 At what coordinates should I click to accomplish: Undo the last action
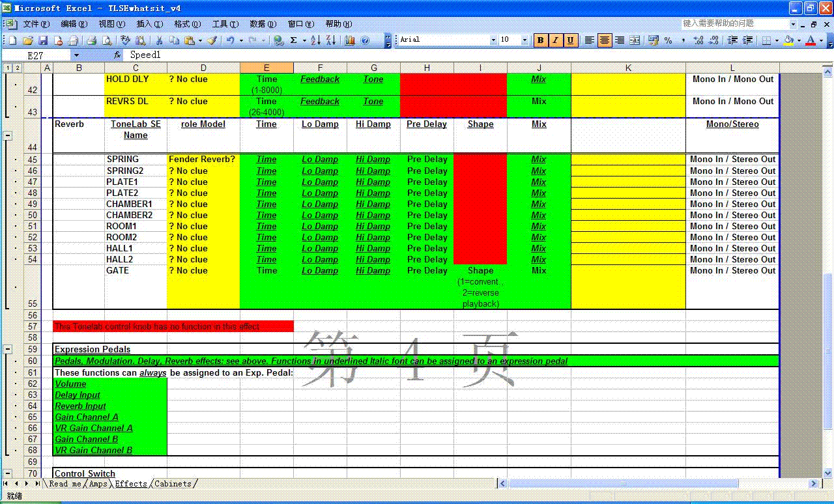[x=230, y=40]
